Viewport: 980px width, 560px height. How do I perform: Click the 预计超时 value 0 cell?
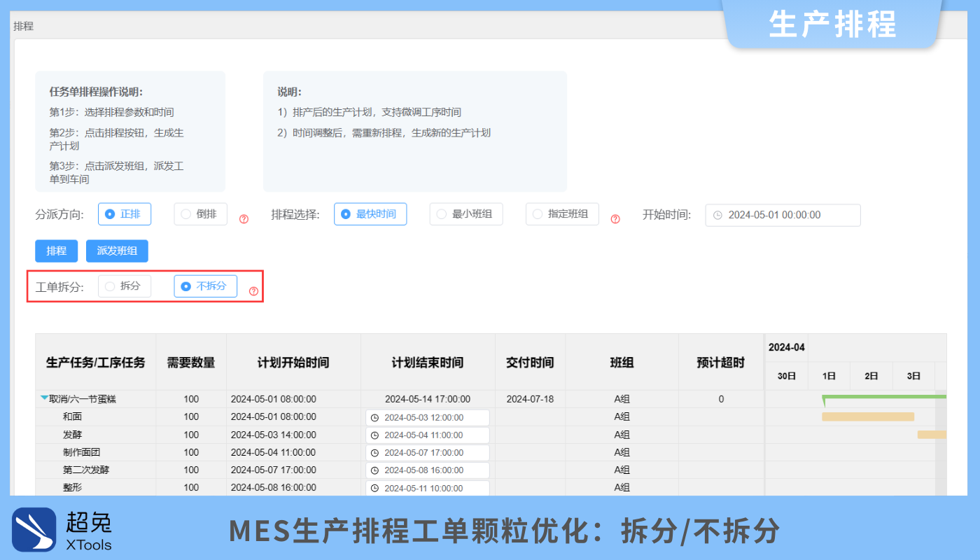(721, 399)
